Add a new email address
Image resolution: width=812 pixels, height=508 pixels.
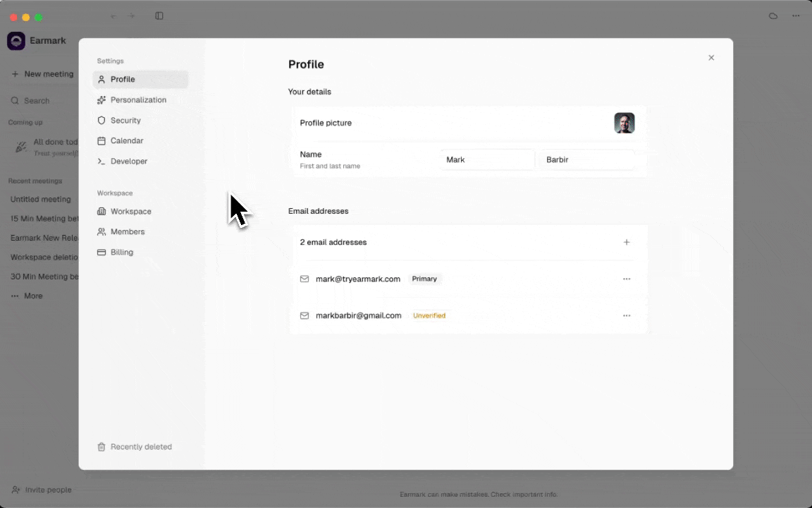pyautogui.click(x=627, y=242)
